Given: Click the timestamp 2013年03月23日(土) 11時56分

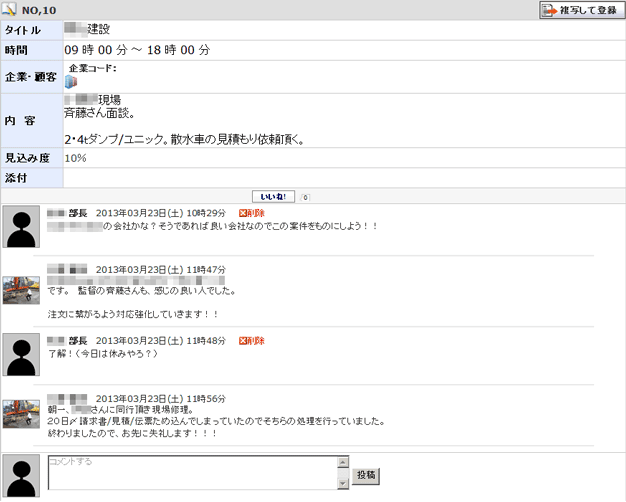Looking at the screenshot, I should [x=161, y=399].
